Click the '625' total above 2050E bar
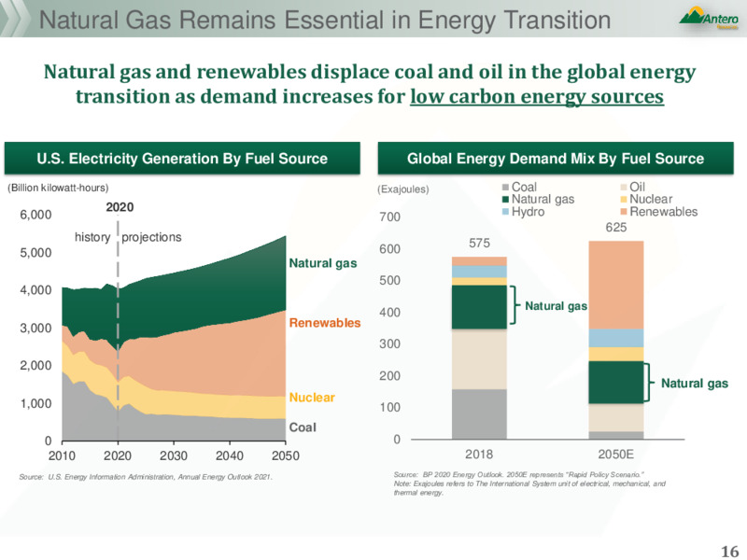The image size is (747, 560). point(616,228)
